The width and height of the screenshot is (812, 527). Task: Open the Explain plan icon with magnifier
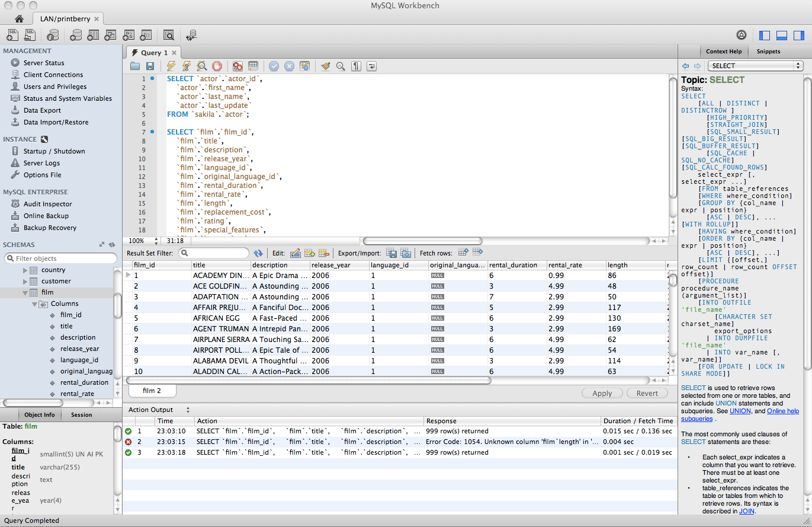coord(202,66)
